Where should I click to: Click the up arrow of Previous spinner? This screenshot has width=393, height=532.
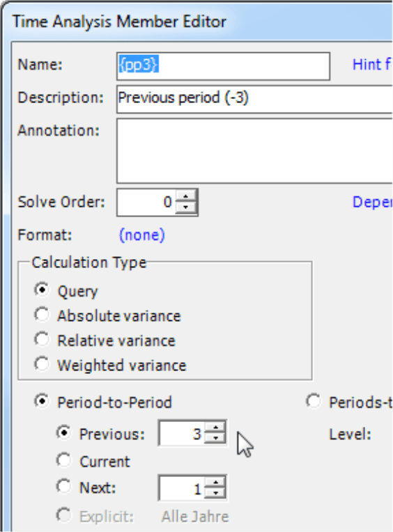click(215, 428)
